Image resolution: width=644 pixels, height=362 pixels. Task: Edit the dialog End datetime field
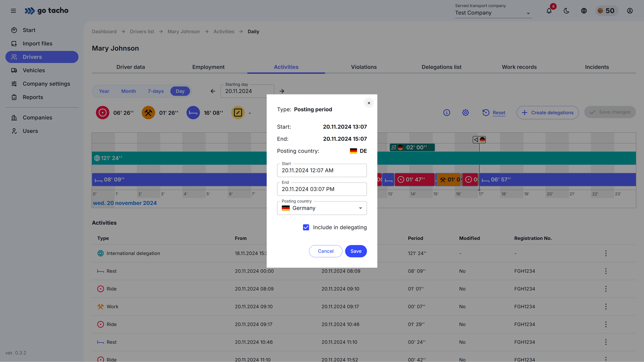point(322,189)
